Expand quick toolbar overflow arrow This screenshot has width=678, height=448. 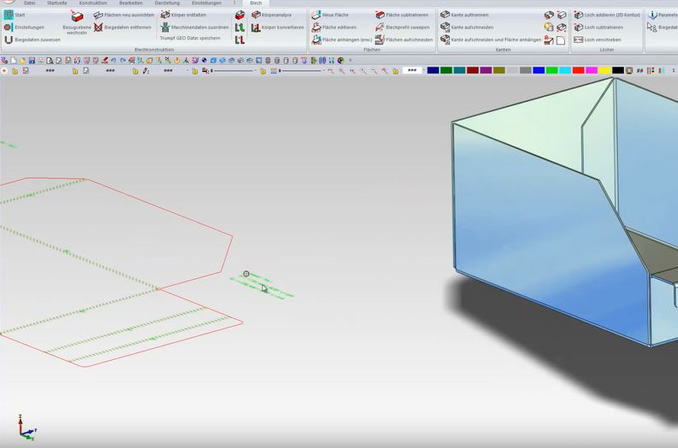(x=350, y=61)
